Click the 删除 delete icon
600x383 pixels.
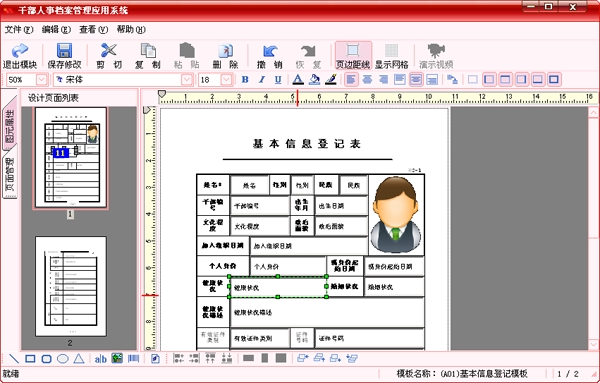[x=226, y=56]
